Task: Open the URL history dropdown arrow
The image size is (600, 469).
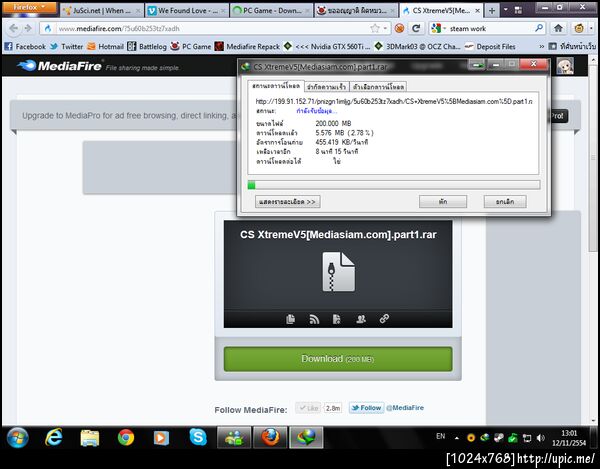Action: [x=385, y=29]
